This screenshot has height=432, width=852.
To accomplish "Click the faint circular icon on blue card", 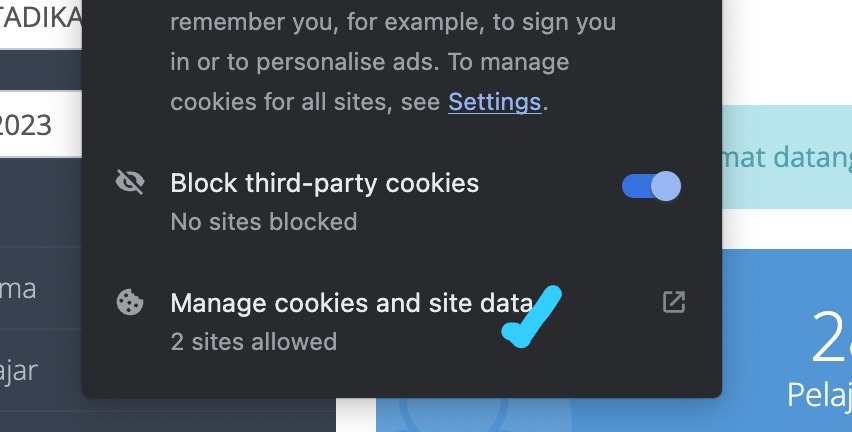I will tap(454, 411).
